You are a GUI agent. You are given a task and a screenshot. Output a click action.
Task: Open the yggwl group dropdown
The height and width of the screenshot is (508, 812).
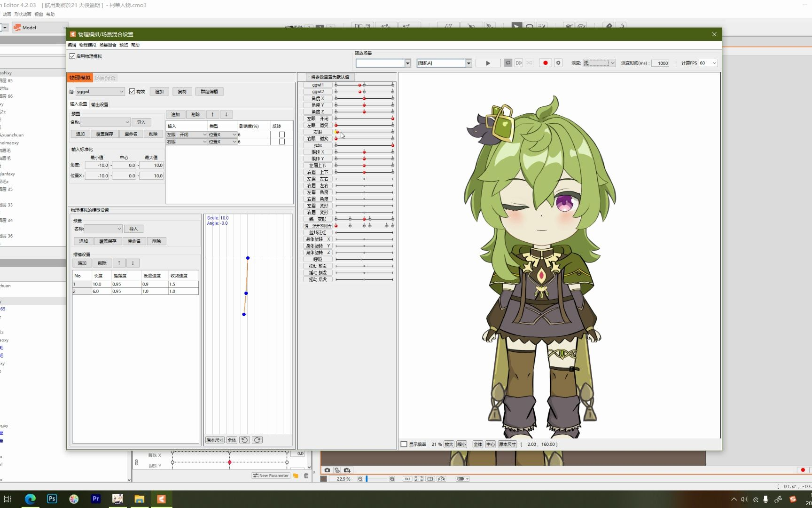(100, 92)
